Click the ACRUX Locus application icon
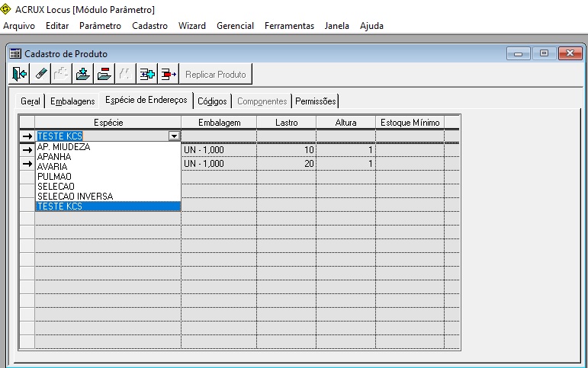Screen dimensions: 588x368 pyautogui.click(x=5, y=9)
